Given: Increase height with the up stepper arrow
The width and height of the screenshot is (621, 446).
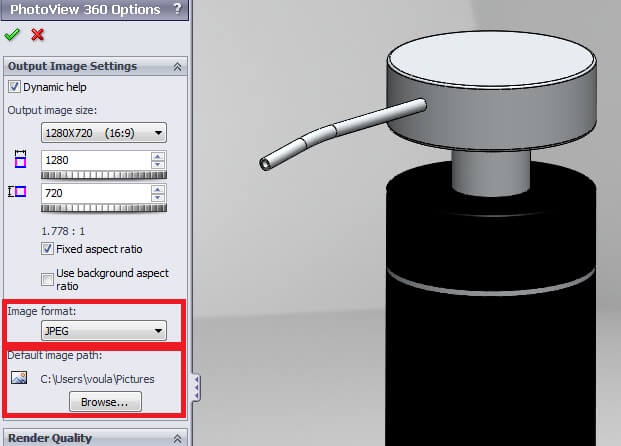Looking at the screenshot, I should 157,187.
